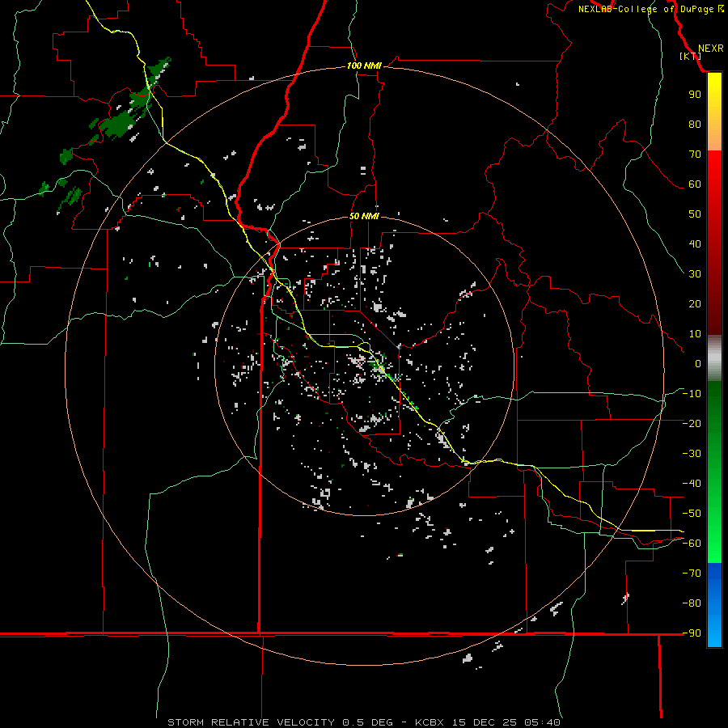Click the -70 value on the velocity scale

click(692, 573)
